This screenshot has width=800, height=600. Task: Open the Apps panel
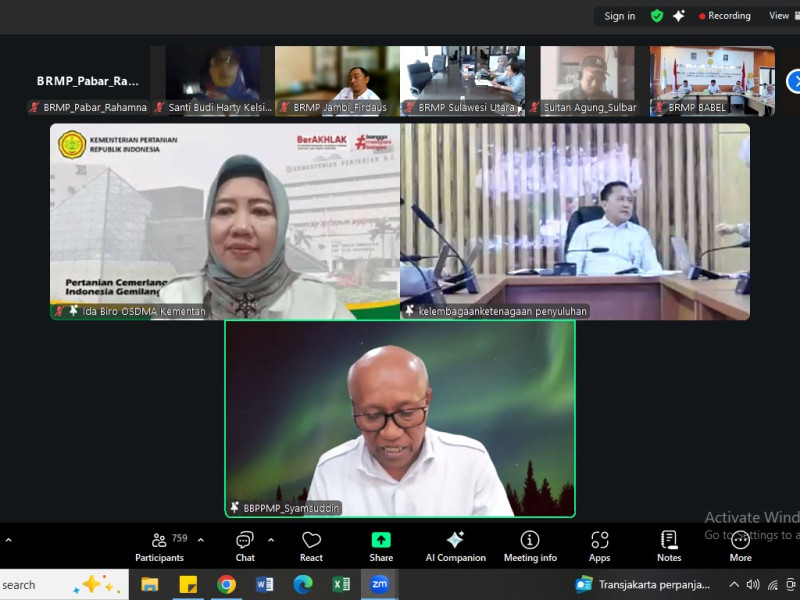[x=600, y=546]
